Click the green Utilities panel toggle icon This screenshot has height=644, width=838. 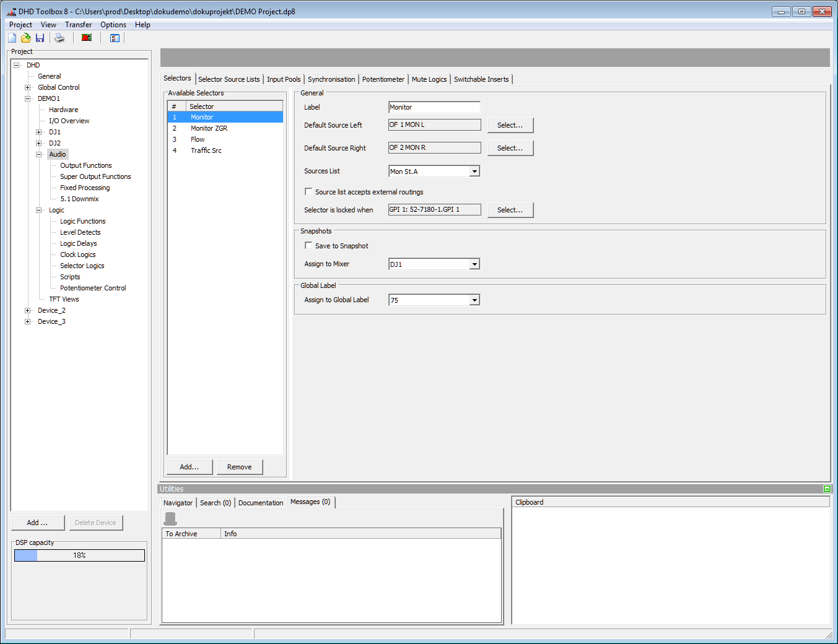(x=827, y=489)
